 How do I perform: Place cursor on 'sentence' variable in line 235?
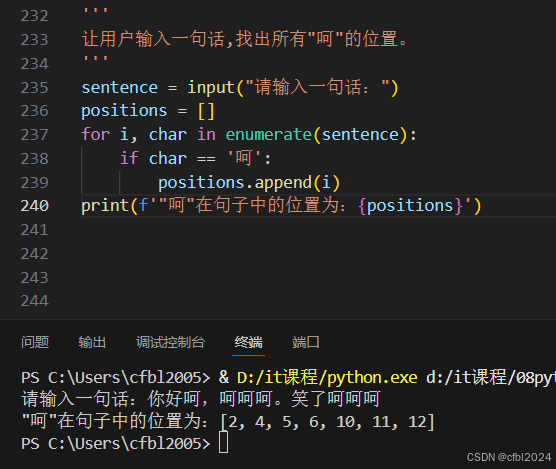119,88
